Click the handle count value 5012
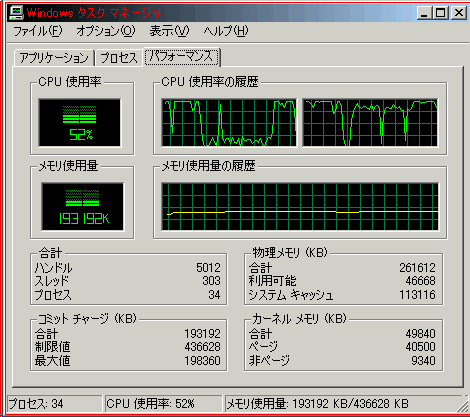Image resolution: width=470 pixels, height=417 pixels. (x=208, y=268)
